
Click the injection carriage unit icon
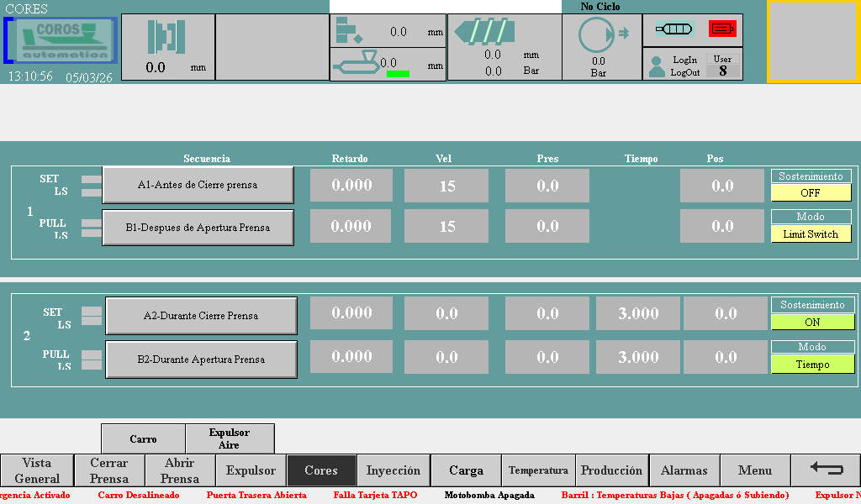(357, 63)
